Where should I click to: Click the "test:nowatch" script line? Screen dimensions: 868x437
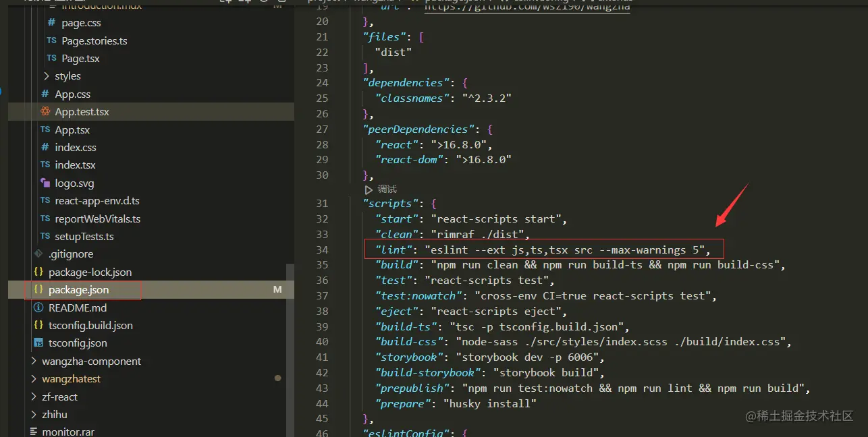545,295
